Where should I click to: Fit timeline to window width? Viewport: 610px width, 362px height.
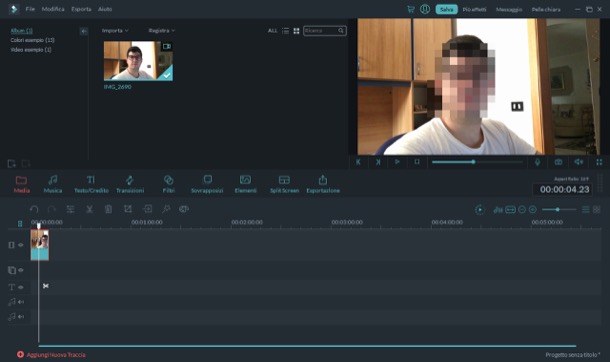tap(510, 210)
